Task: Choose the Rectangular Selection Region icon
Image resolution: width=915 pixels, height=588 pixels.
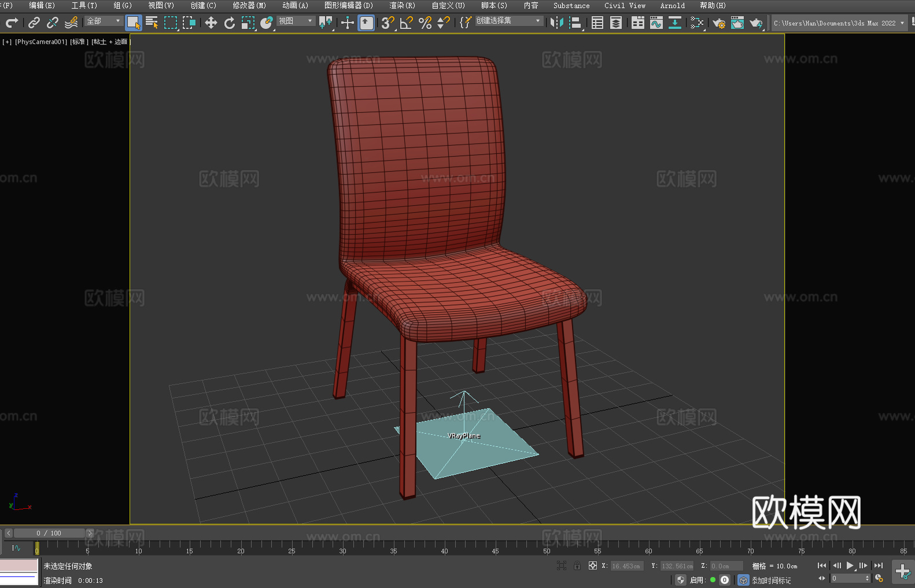Action: pyautogui.click(x=171, y=23)
